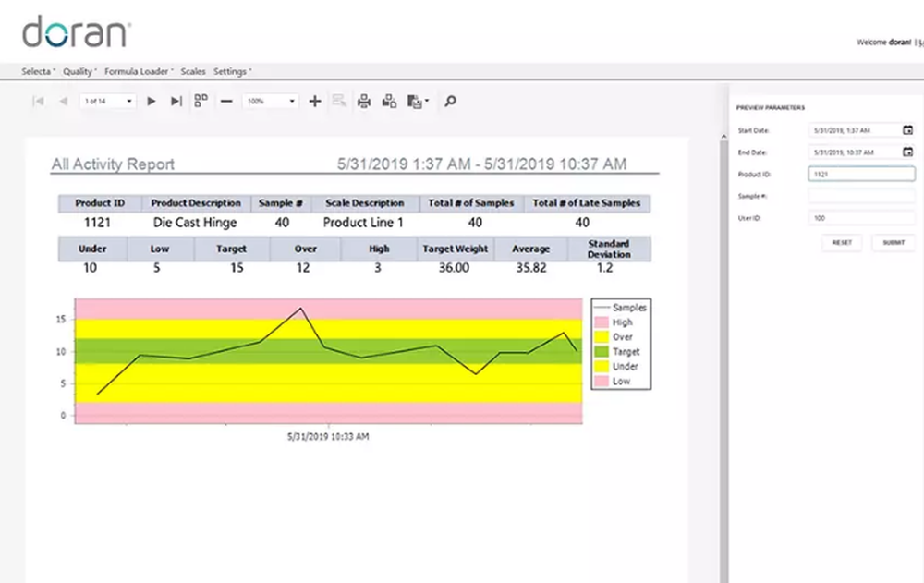Go to the next report page
Screen dimensions: 924x583
[x=152, y=102]
